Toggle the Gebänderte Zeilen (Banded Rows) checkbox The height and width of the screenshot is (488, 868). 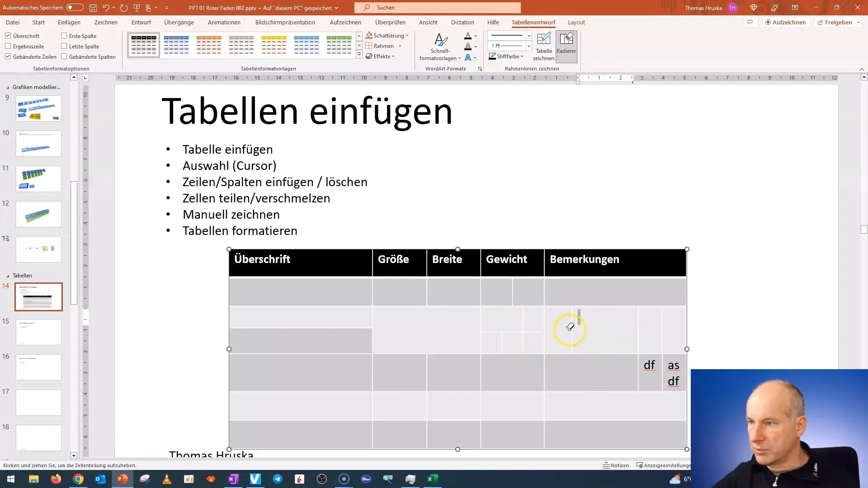pos(8,56)
